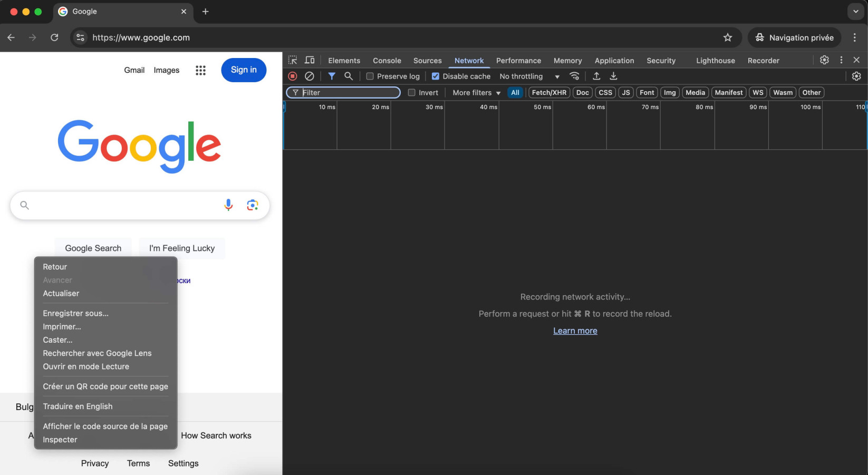
Task: Go back to previous page
Action: [x=11, y=37]
